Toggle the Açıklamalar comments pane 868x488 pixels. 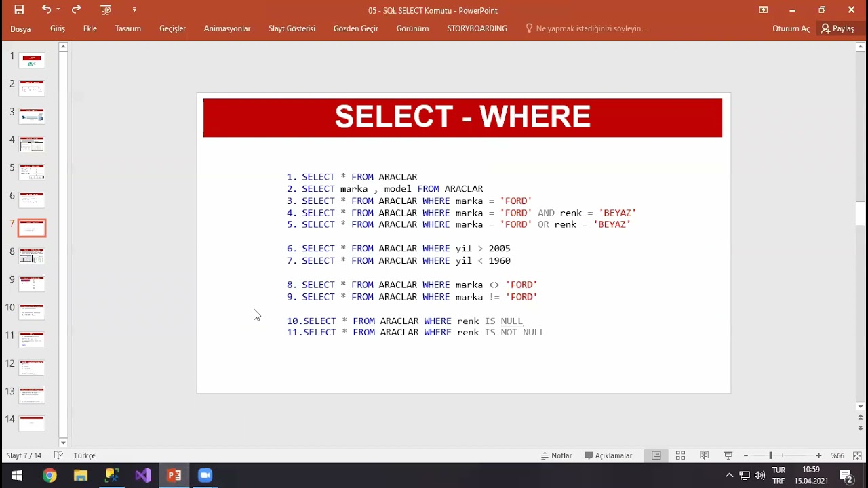pyautogui.click(x=608, y=455)
